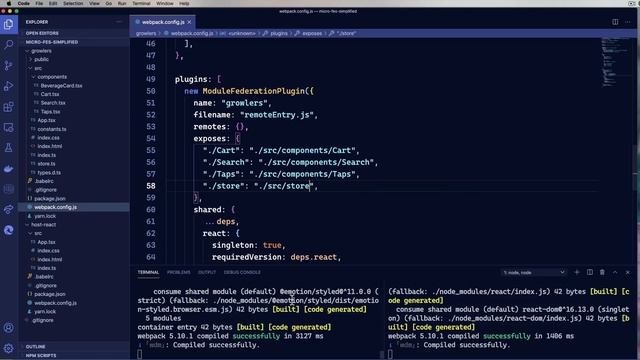Viewport: 640px width, 360px height.
Task: Open the Edge tools activity bar icon
Action: (x=9, y=230)
